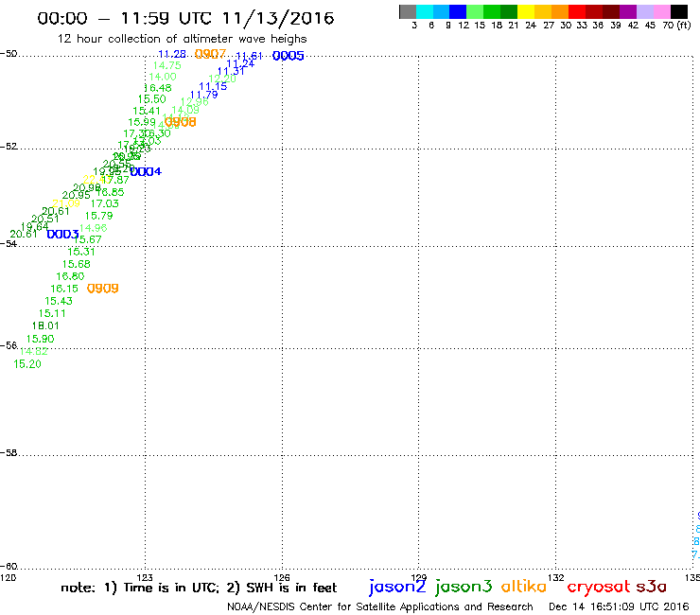This screenshot has height=615, width=700.
Task: Click the wave height value 16.80
Action: tap(70, 276)
